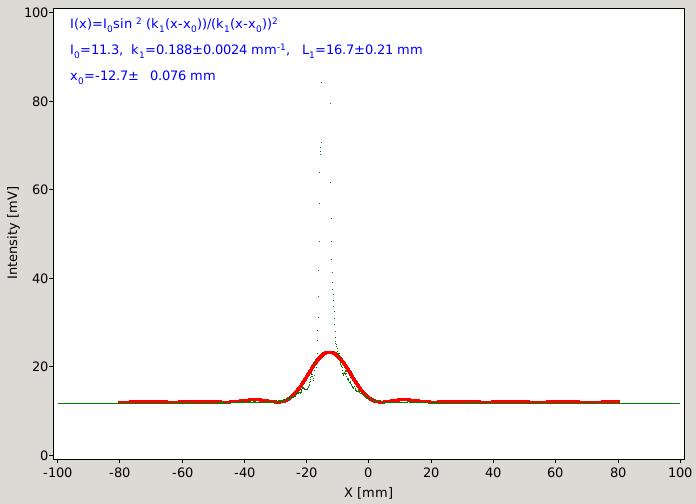Click the x0=-12.7±0.076 mm annotation
Image resolution: width=696 pixels, height=504 pixels.
pyautogui.click(x=142, y=76)
